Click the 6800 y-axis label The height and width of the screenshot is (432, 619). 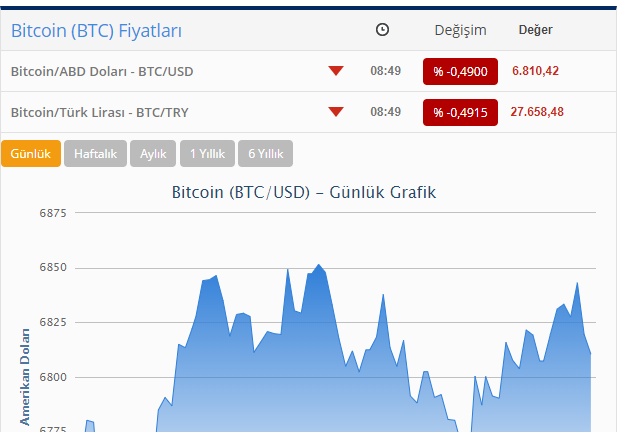click(53, 377)
